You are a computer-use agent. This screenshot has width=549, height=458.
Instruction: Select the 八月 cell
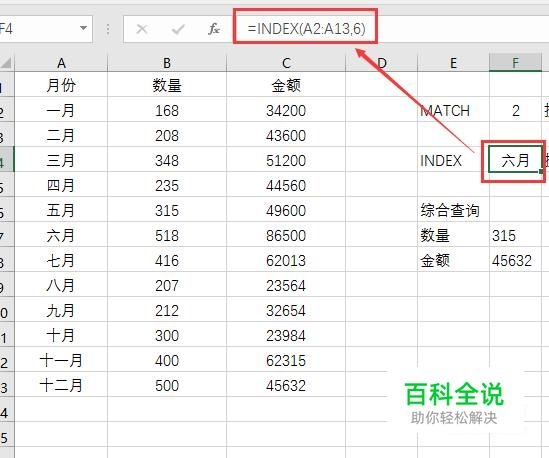click(61, 285)
